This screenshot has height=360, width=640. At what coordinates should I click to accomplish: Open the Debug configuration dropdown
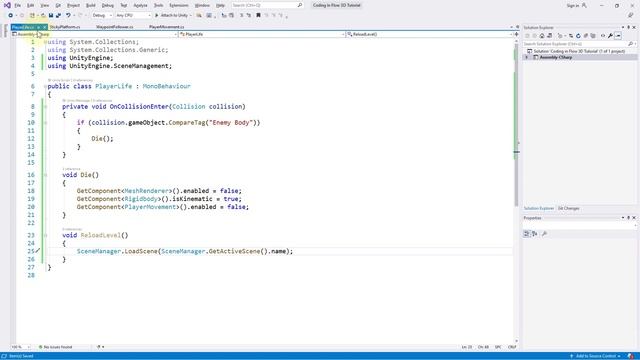(x=102, y=16)
